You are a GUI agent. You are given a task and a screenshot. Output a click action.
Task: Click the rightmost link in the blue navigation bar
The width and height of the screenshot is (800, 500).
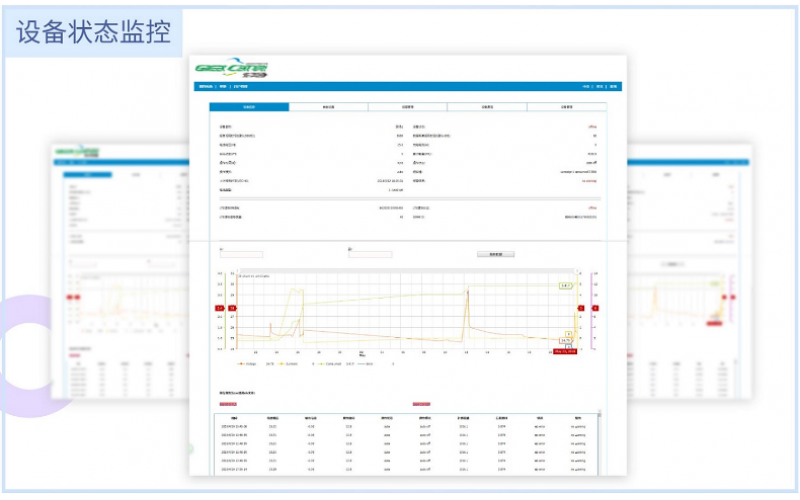click(614, 87)
